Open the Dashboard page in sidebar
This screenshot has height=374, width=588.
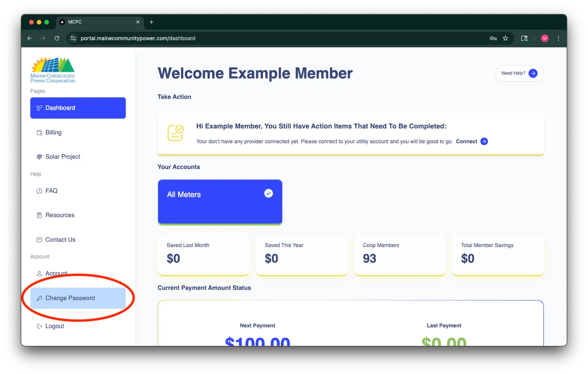coord(78,108)
